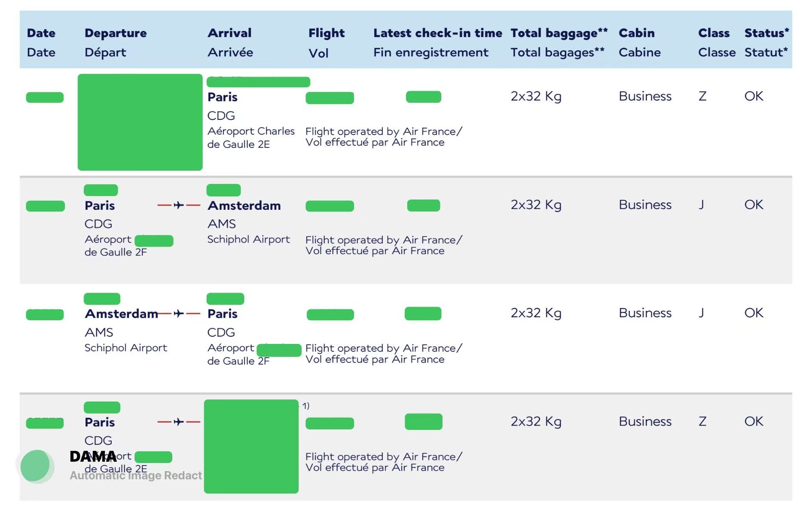Viewport: 812px width, 515px height.
Task: Click the last row's plane icon
Action: (x=179, y=422)
